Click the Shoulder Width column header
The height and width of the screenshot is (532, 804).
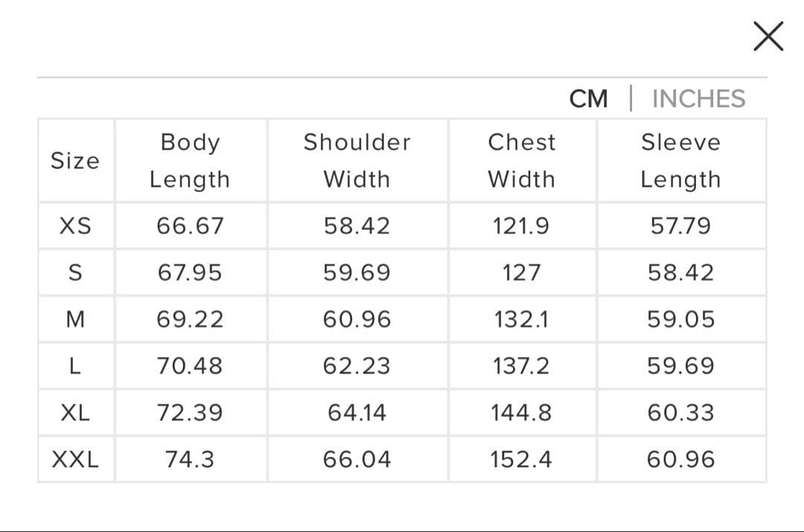[357, 160]
